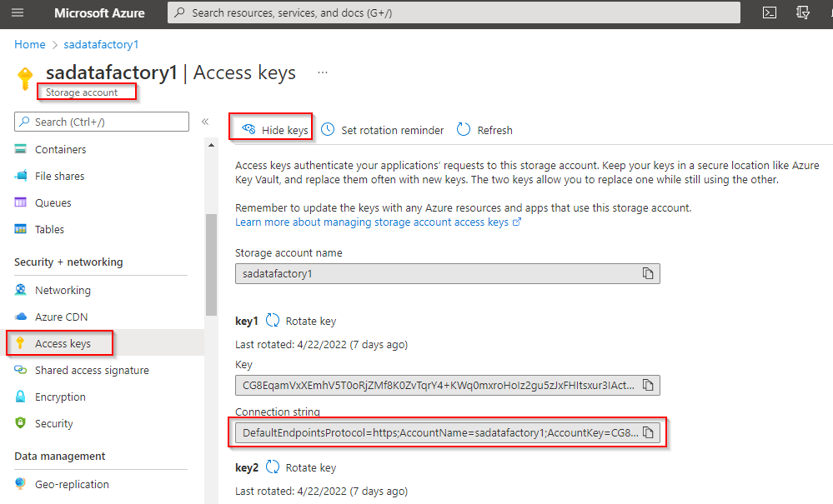833x504 pixels.
Task: Open the ellipsis menu next to Access keys
Action: (x=323, y=72)
